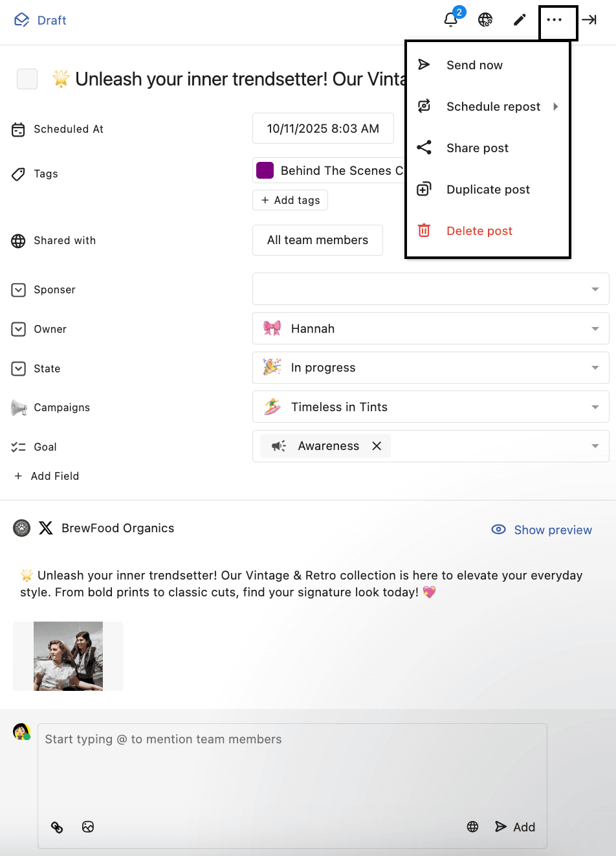This screenshot has width=616, height=856.
Task: Expand the State dropdown In progress
Action: point(430,368)
